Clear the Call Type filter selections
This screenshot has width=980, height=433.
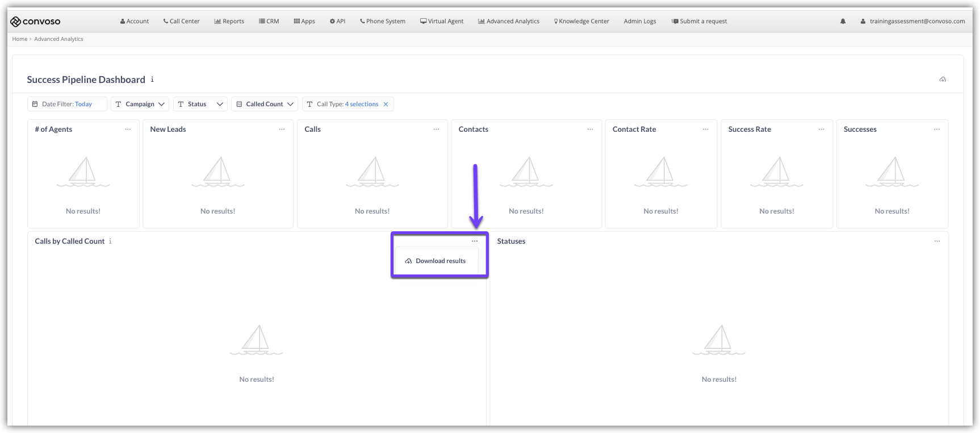[386, 105]
